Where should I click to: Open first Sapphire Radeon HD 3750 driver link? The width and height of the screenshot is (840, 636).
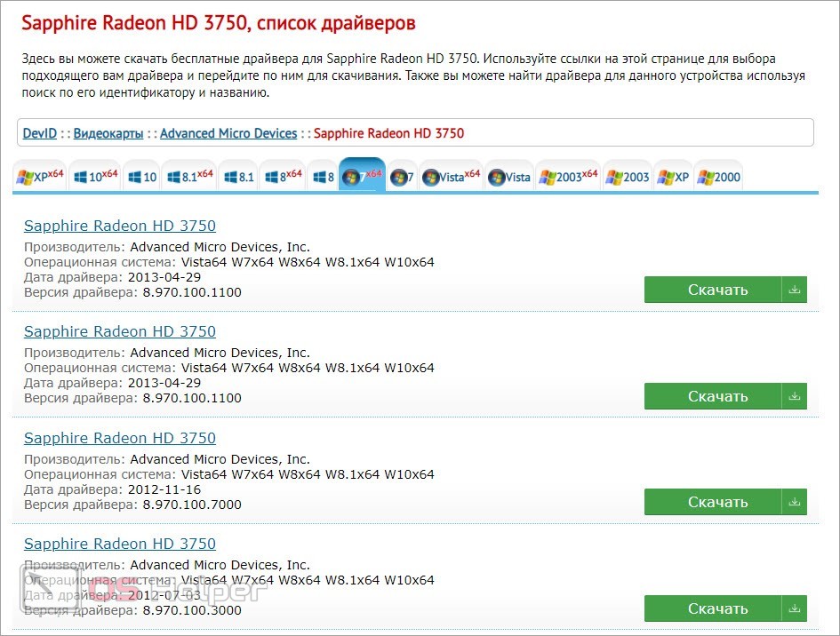120,226
